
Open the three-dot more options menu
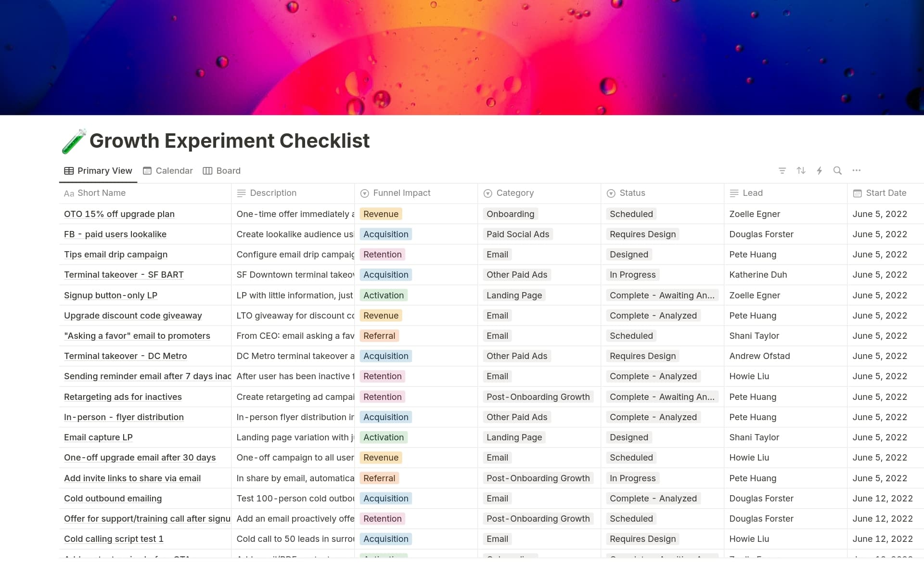pyautogui.click(x=856, y=170)
